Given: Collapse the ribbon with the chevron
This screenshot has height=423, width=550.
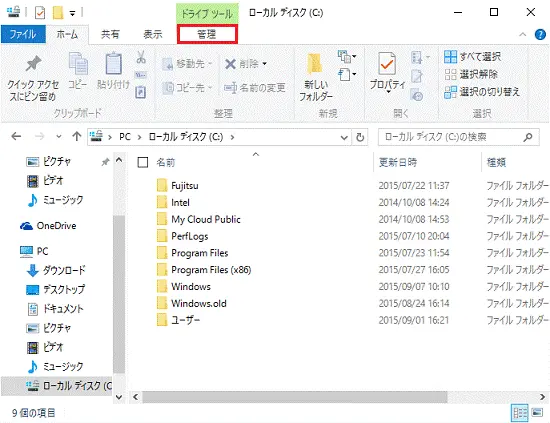Looking at the screenshot, I should [x=523, y=34].
